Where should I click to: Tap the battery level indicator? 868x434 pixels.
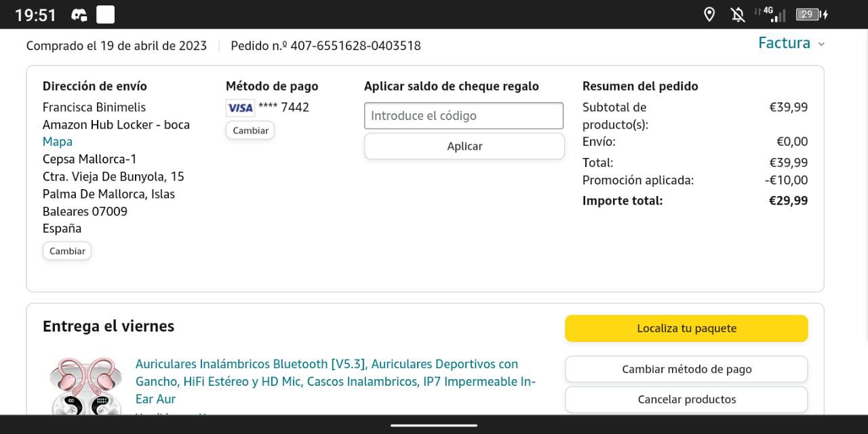(810, 14)
